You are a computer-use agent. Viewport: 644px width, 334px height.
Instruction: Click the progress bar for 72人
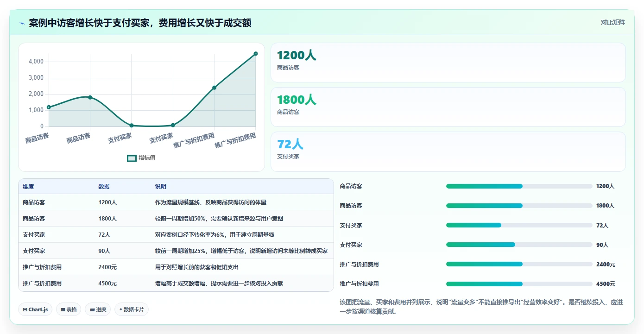tap(519, 225)
